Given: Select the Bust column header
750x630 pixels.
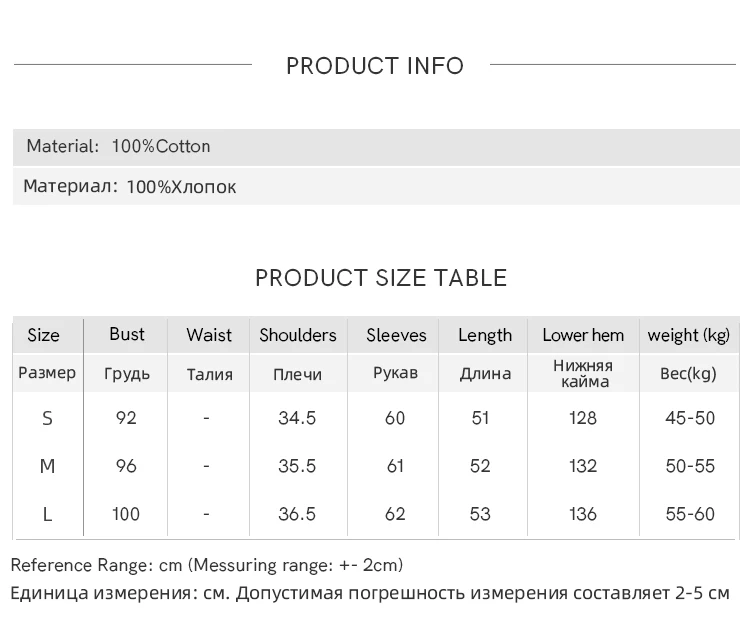Looking at the screenshot, I should pyautogui.click(x=127, y=334).
